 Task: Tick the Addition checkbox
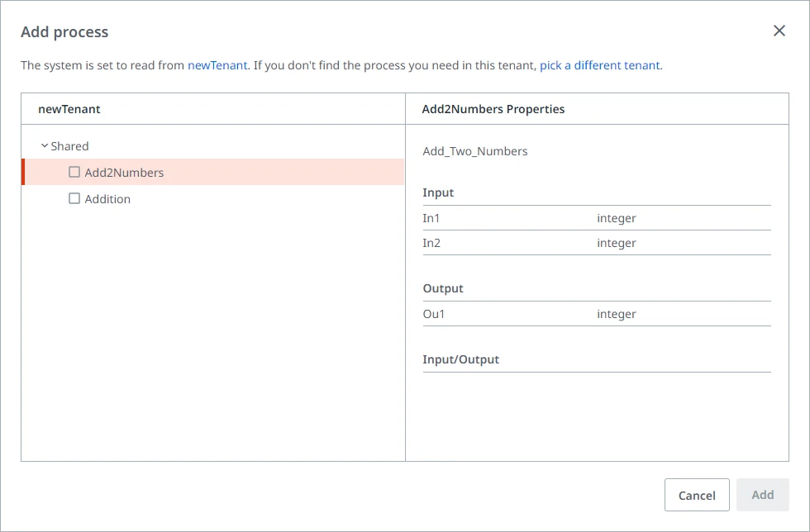[74, 198]
